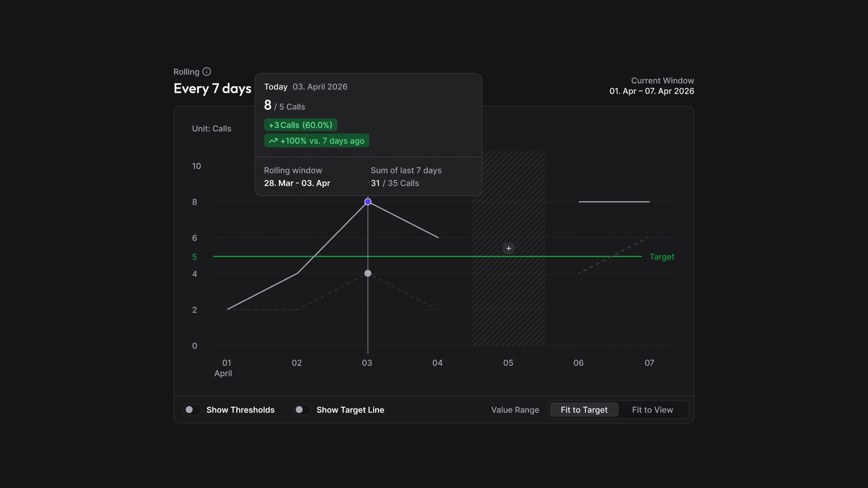Screen dimensions: 868x488
Task: Click the Every 7 days heading
Action: tap(212, 89)
